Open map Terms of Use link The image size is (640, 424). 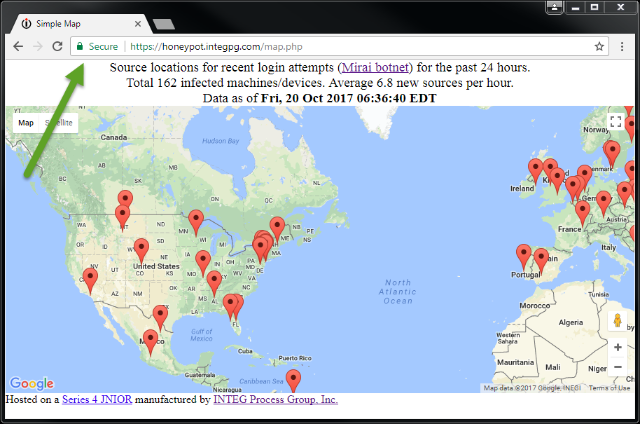coord(609,388)
